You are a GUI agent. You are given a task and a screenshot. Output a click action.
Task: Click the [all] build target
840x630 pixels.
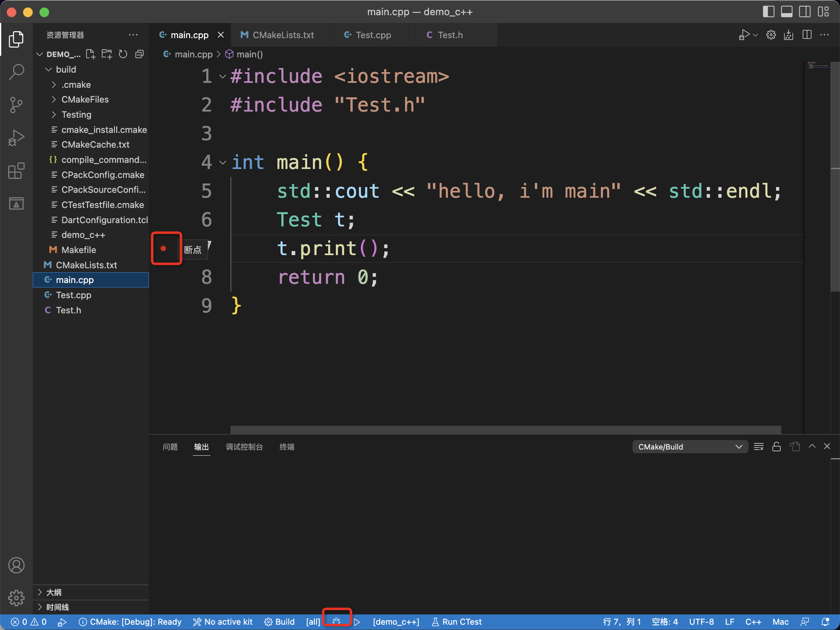point(313,622)
